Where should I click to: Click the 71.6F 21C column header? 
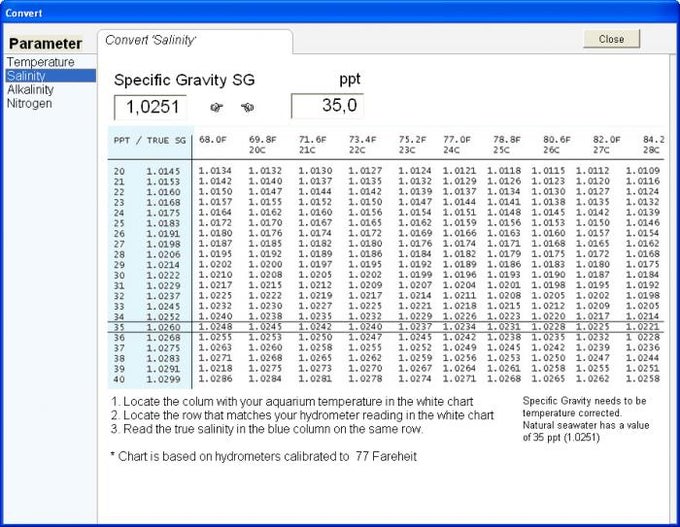point(312,145)
